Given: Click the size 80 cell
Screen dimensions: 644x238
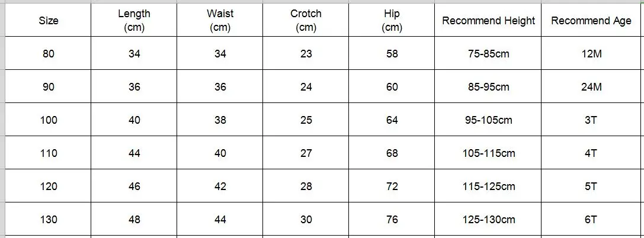Looking at the screenshot, I should (x=48, y=53).
